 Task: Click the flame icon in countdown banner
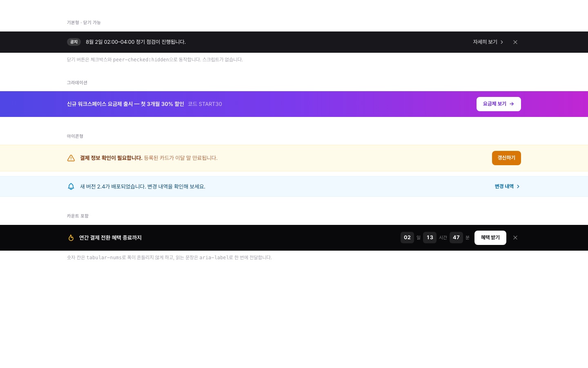point(71,238)
